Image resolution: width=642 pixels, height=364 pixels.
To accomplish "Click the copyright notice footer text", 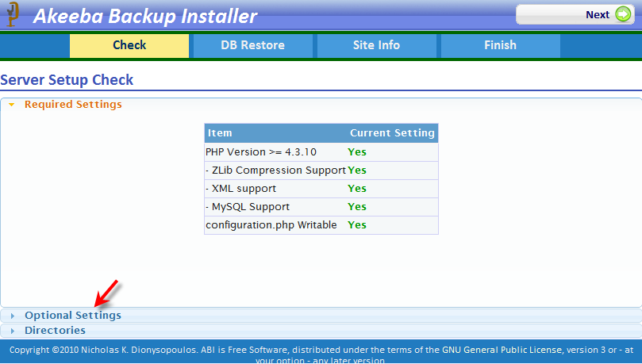I will coord(321,354).
